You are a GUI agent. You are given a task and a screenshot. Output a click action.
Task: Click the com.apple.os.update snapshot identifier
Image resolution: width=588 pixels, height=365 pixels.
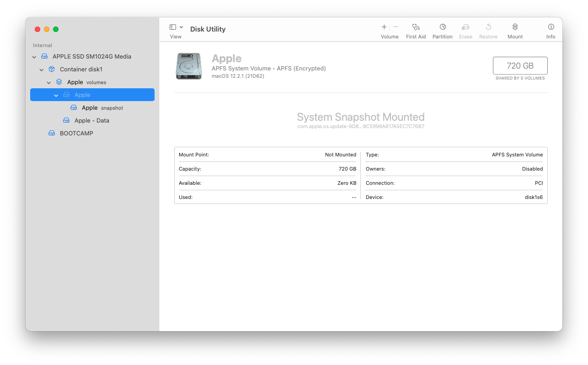[x=361, y=127]
